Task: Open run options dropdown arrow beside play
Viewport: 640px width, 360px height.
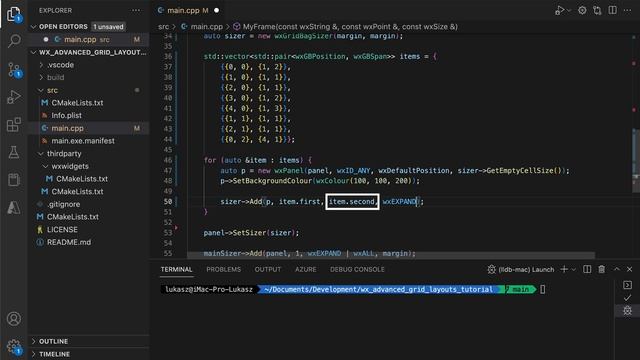Action: 569,11
